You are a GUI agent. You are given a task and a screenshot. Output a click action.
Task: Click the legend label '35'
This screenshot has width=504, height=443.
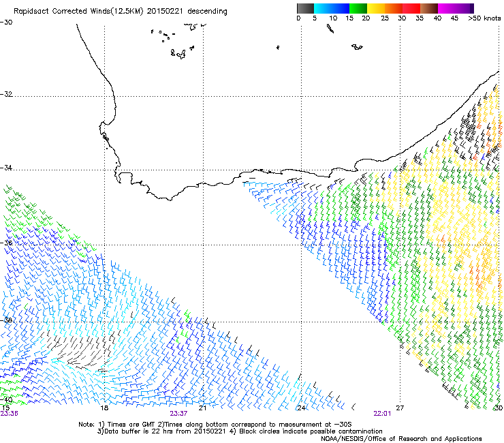pos(420,18)
